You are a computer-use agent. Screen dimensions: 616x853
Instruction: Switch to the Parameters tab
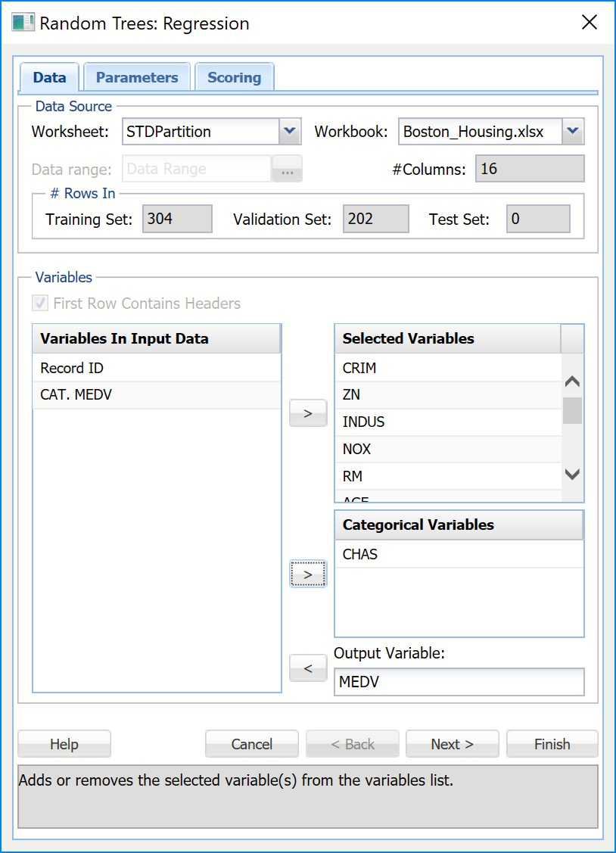tap(137, 77)
